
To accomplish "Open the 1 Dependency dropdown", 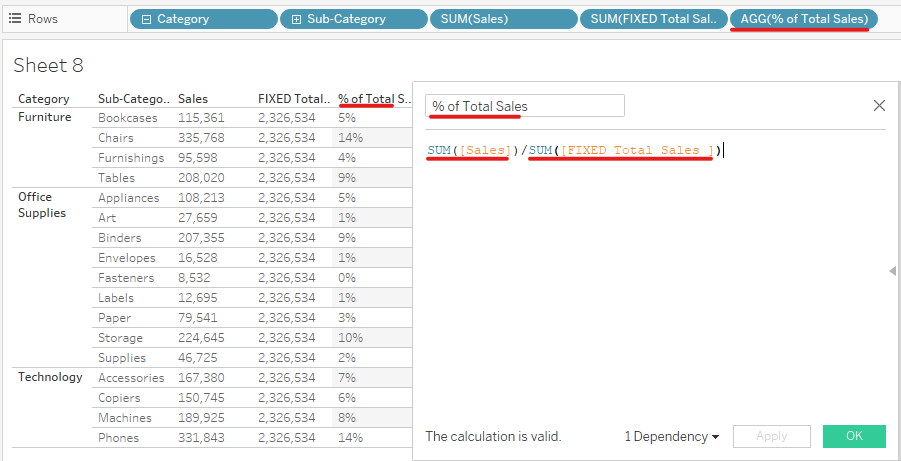I will (672, 437).
